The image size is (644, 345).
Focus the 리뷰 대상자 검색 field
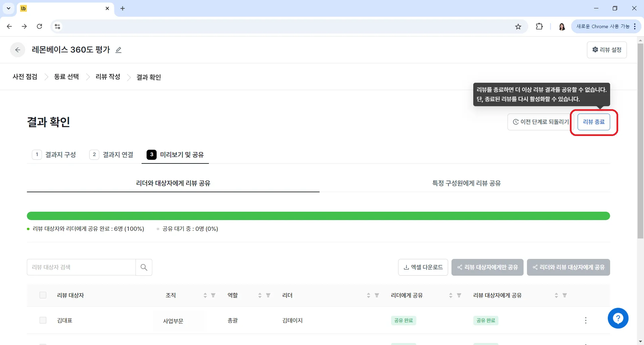tap(81, 267)
